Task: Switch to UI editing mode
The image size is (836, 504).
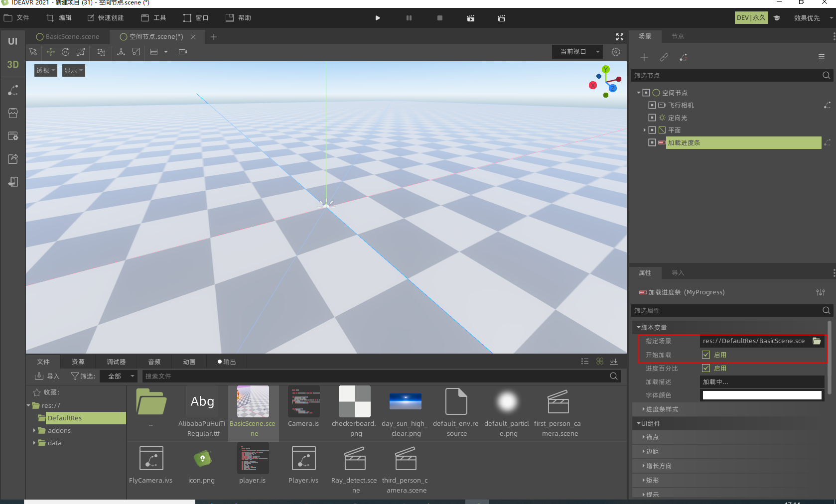Action: tap(13, 41)
